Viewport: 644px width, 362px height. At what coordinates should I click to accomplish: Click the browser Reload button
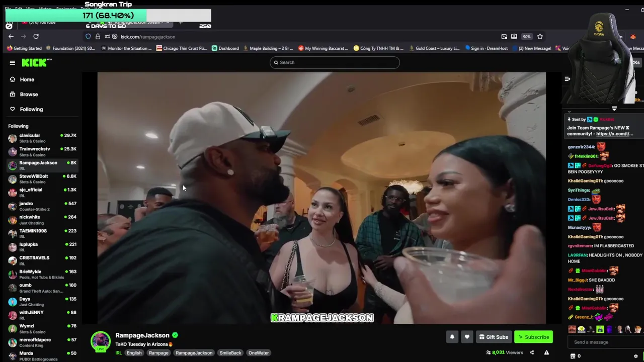tap(36, 36)
